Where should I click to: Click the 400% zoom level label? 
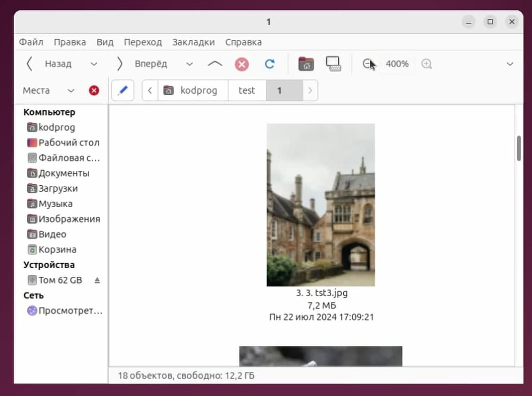[x=397, y=64]
